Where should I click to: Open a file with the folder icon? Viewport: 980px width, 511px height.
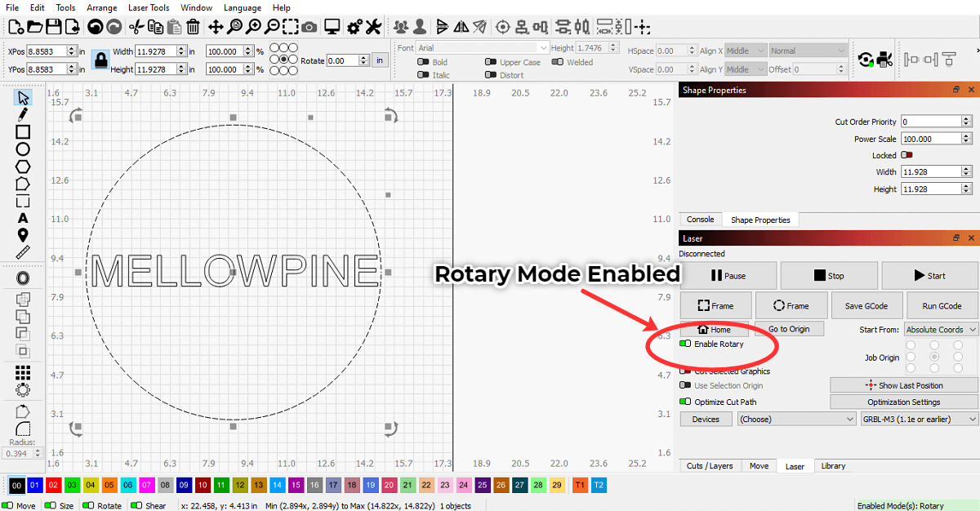pyautogui.click(x=35, y=27)
